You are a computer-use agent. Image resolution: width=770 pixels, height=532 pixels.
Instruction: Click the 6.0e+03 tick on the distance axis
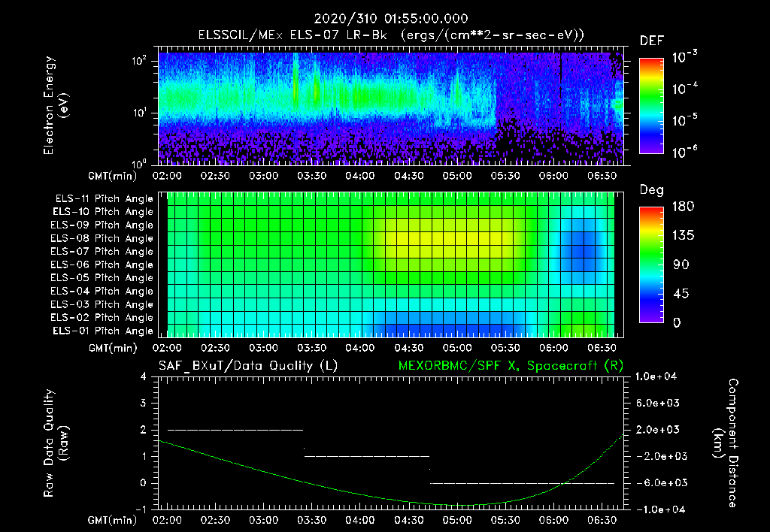coord(657,403)
